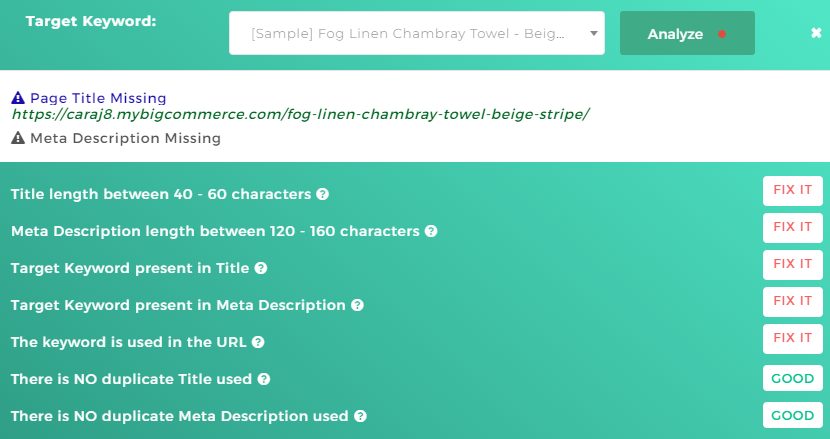Screen dimensions: 830x439
Task: Open the Page Title Missing link
Action: [x=98, y=98]
